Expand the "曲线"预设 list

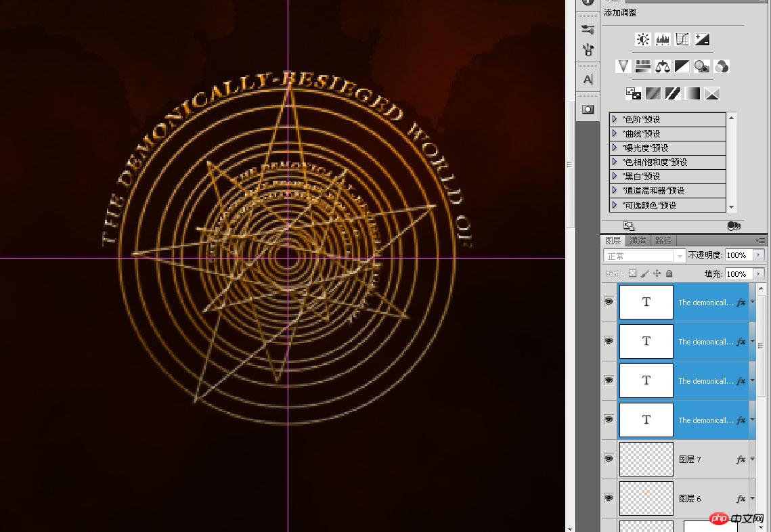pos(615,133)
